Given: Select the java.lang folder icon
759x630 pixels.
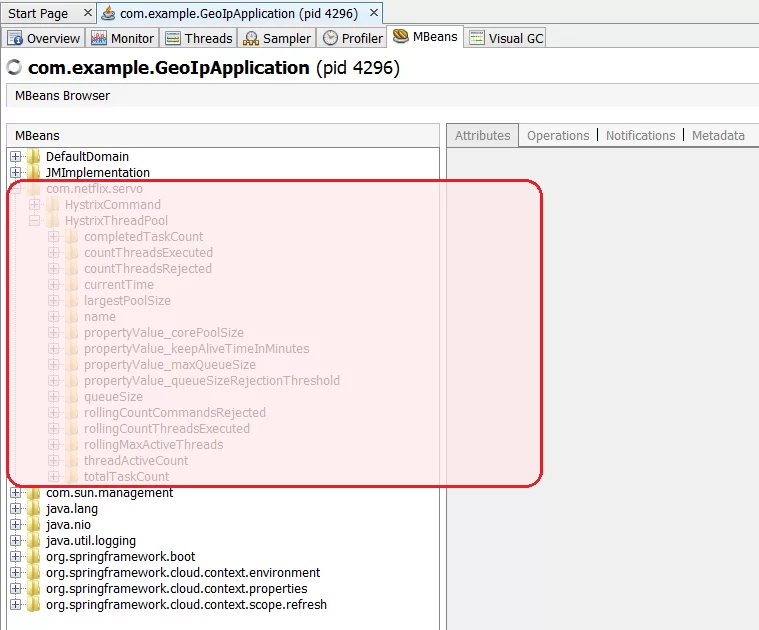Looking at the screenshot, I should pyautogui.click(x=33, y=509).
